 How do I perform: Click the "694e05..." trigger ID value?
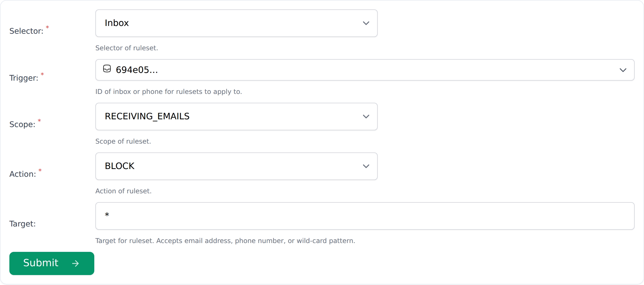[x=137, y=70]
